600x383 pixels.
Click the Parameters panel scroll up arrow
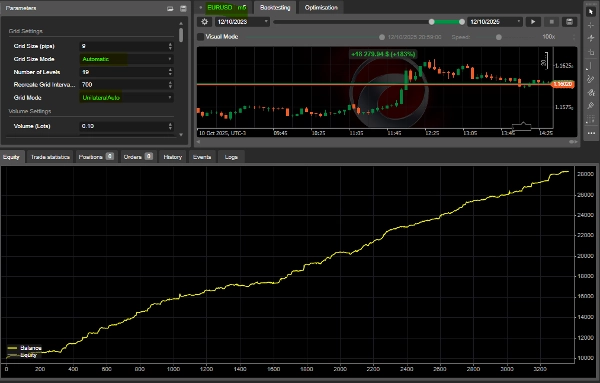tap(181, 23)
